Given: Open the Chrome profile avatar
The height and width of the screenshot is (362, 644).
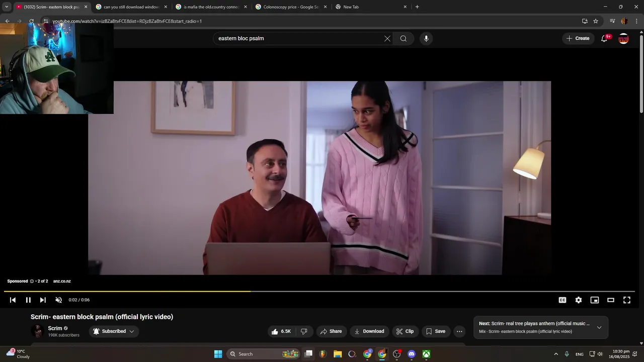Looking at the screenshot, I should pos(624,21).
